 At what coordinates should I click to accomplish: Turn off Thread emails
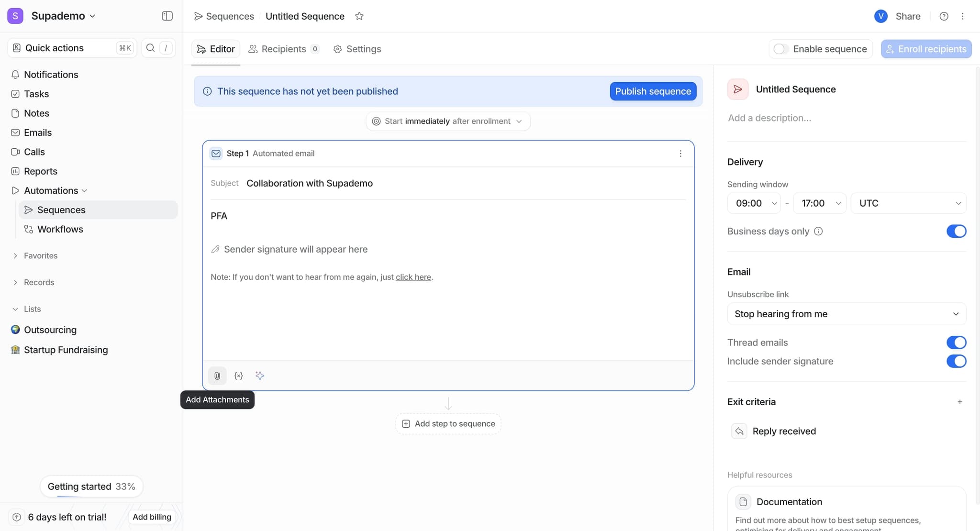click(957, 342)
